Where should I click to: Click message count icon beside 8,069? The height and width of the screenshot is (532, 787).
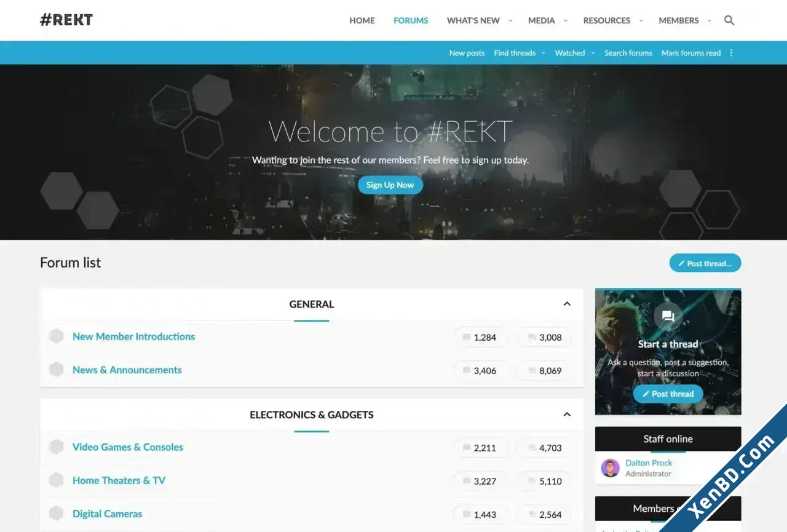532,370
